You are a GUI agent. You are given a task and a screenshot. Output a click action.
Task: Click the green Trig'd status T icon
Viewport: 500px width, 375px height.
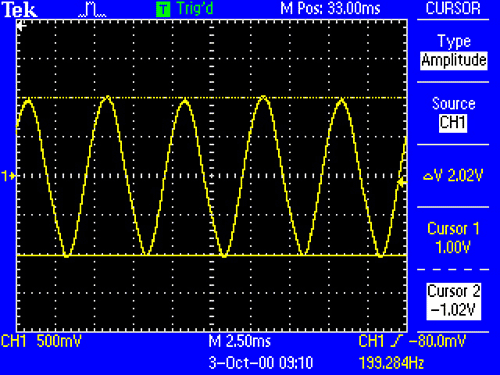pos(163,9)
